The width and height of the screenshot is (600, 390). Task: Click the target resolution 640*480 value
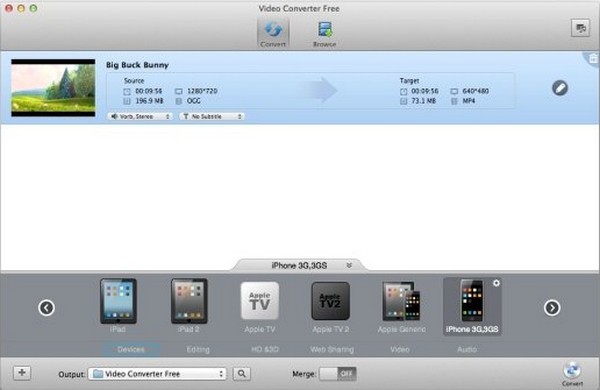pyautogui.click(x=476, y=91)
